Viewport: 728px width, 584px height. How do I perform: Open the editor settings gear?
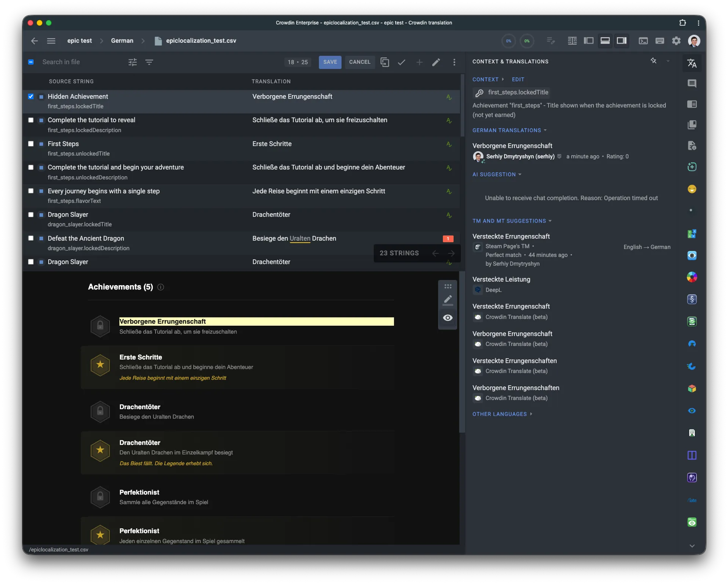[676, 41]
